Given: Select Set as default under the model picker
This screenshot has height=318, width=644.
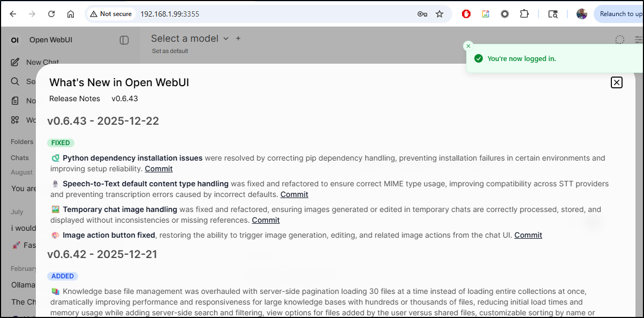Looking at the screenshot, I should 169,51.
